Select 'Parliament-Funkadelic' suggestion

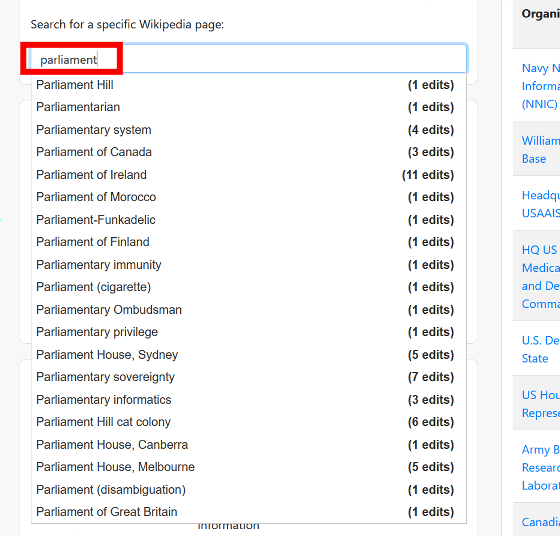point(249,220)
